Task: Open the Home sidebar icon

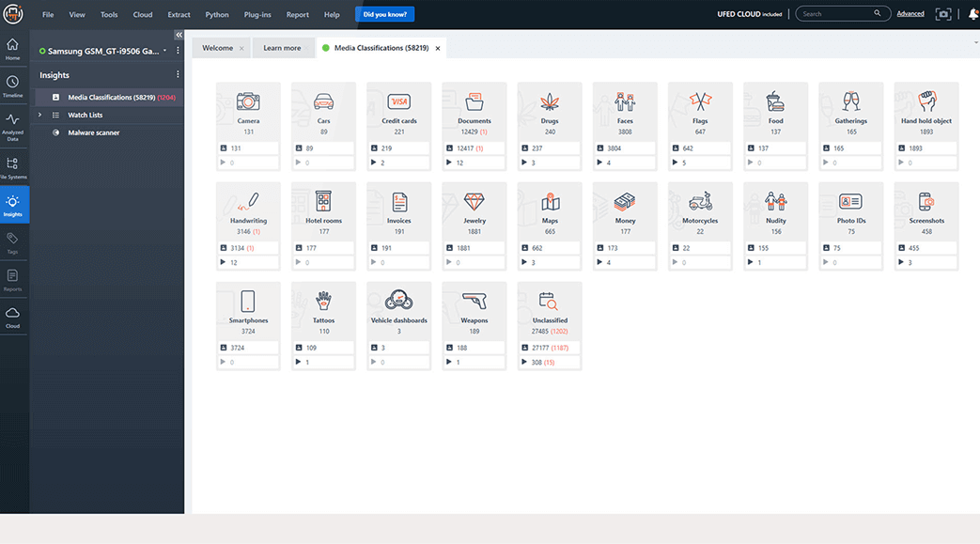Action: pos(12,49)
